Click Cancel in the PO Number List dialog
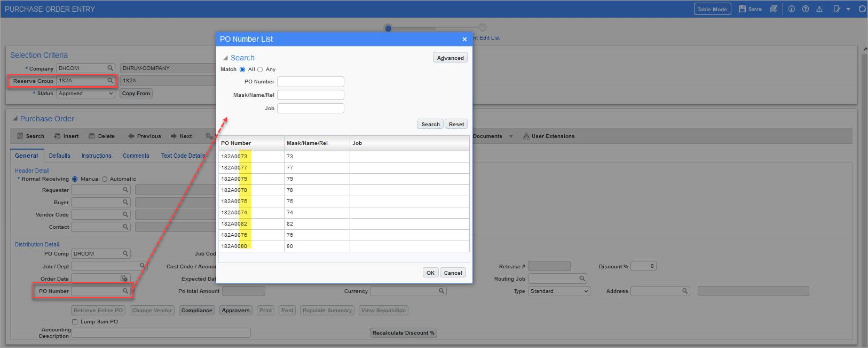868x348 pixels. tap(453, 273)
